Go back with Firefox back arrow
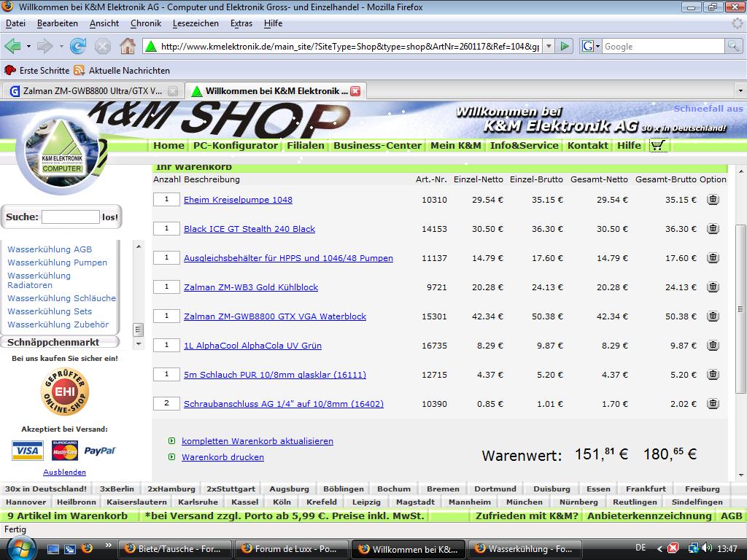747x560 pixels. (x=12, y=46)
